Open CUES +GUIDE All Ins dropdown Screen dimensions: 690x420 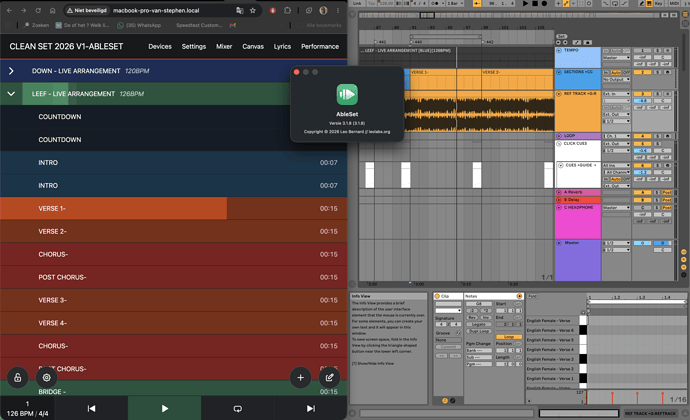click(x=616, y=165)
